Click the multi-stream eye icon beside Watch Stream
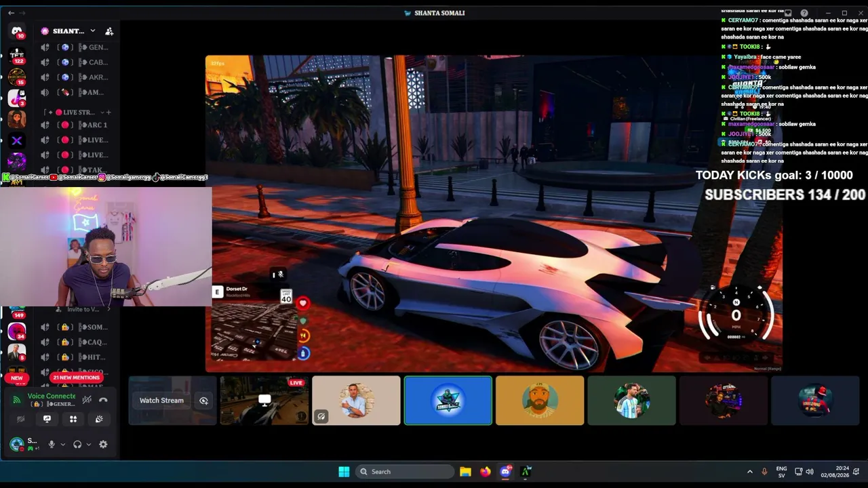Image resolution: width=868 pixels, height=488 pixels. [203, 401]
